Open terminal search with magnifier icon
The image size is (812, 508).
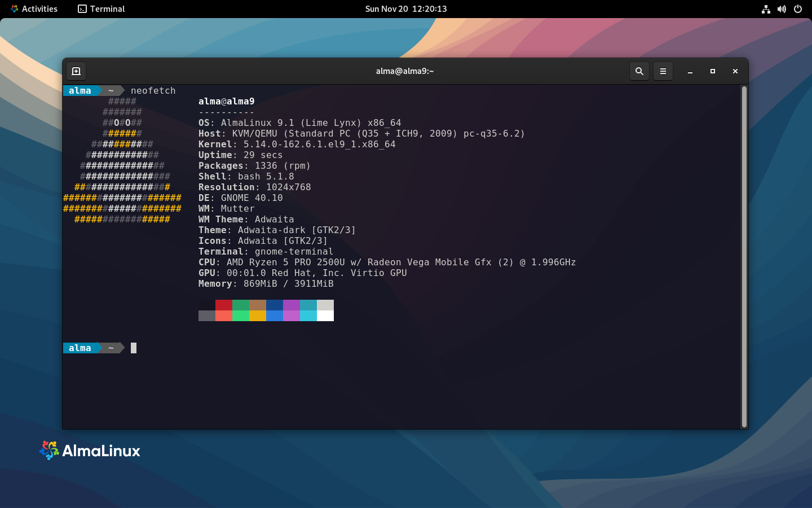pyautogui.click(x=639, y=71)
